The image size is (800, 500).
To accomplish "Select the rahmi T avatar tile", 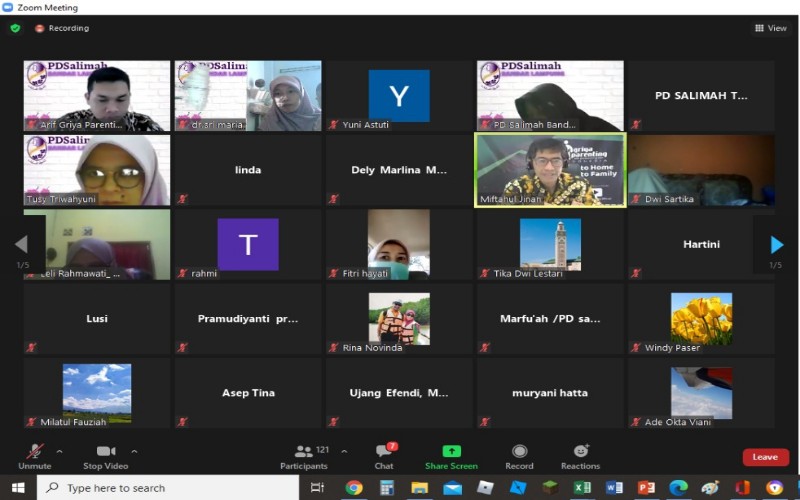I will point(248,244).
